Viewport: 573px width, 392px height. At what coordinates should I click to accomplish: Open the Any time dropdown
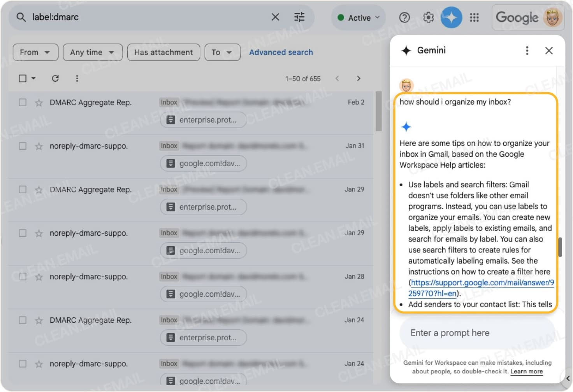pyautogui.click(x=92, y=52)
